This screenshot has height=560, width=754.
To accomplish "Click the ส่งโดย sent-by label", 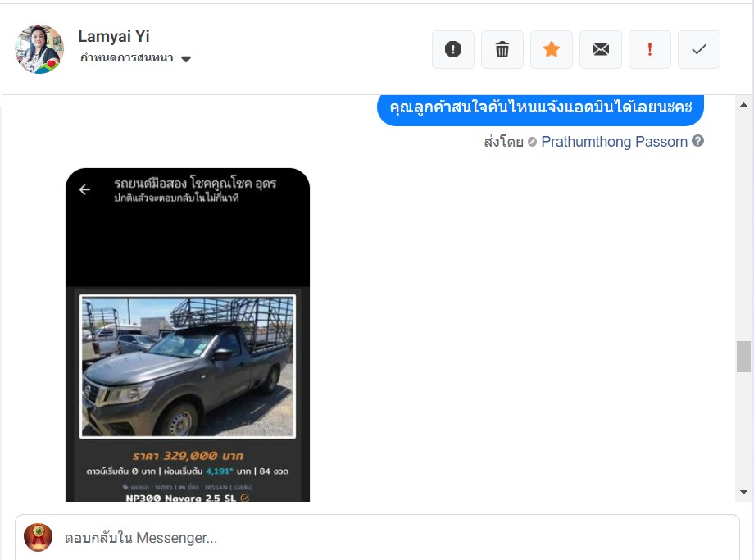I will coord(503,142).
